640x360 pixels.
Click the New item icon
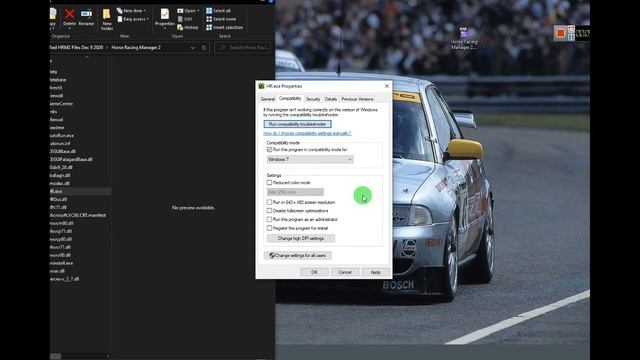pos(119,11)
